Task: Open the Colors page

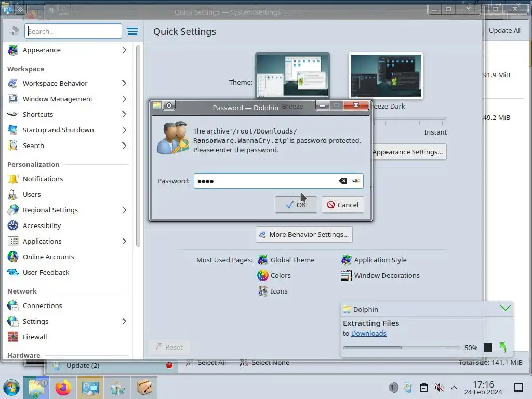Action: tap(274, 275)
